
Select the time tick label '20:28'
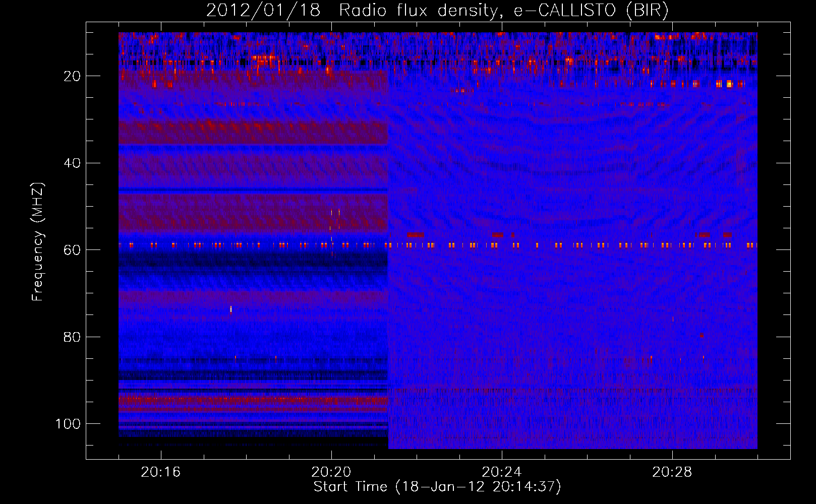[672, 472]
